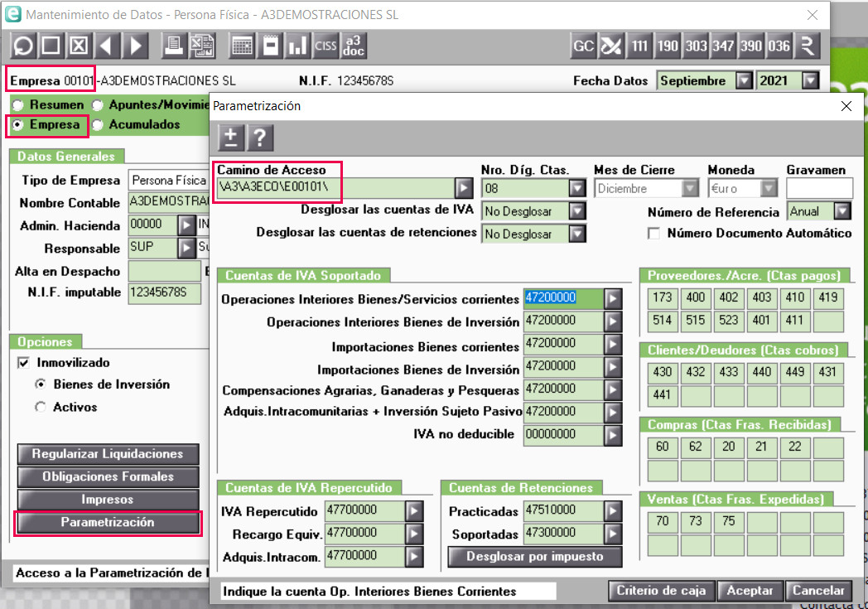This screenshot has width=868, height=609.
Task: Open the model 347 toolbar icon
Action: [x=723, y=46]
